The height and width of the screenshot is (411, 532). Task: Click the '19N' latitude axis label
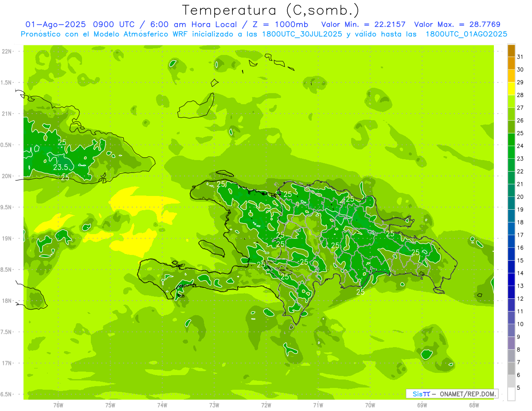(7, 239)
